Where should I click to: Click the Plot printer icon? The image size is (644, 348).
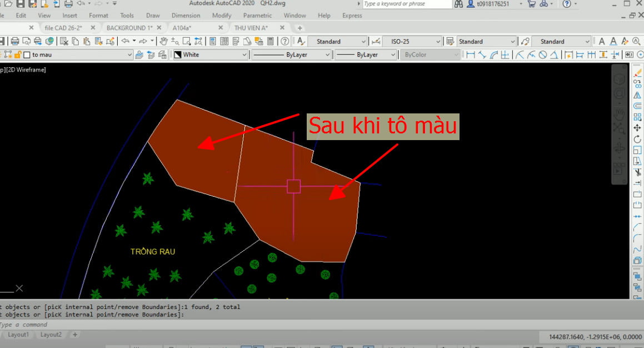pos(15,41)
